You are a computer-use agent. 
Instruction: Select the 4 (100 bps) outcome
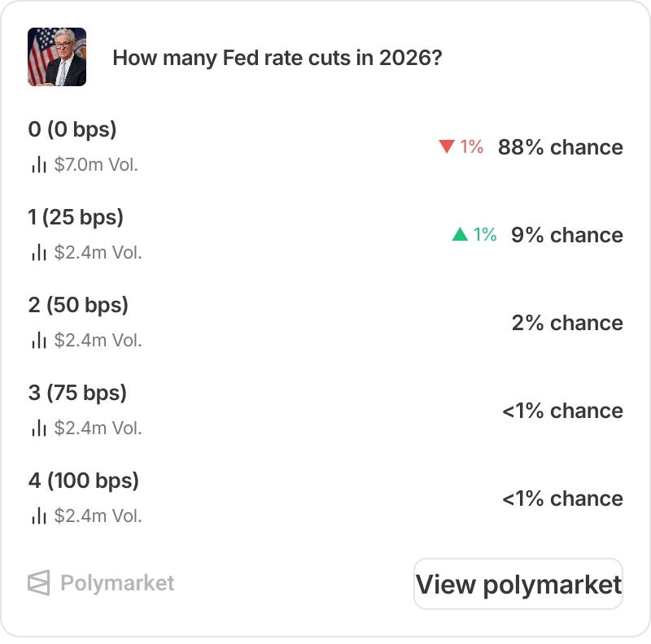pyautogui.click(x=84, y=481)
